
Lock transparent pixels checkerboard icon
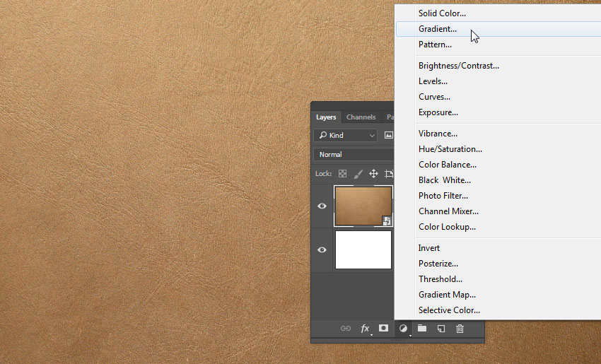click(x=342, y=174)
